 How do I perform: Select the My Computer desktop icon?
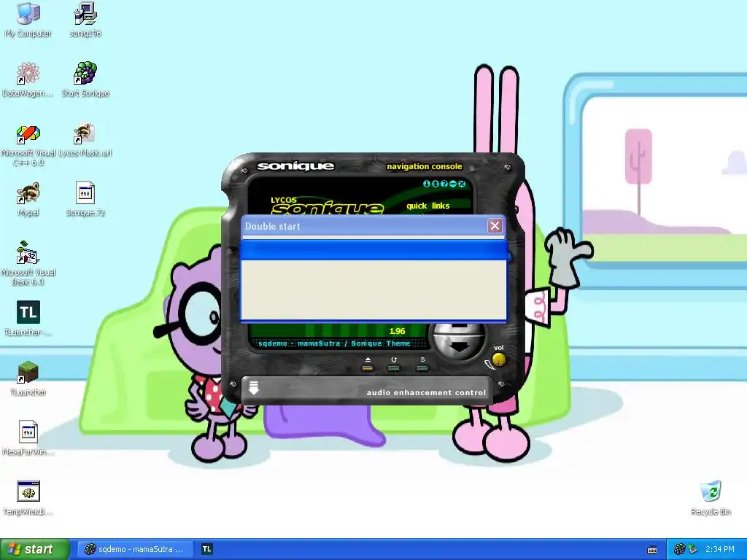(28, 20)
